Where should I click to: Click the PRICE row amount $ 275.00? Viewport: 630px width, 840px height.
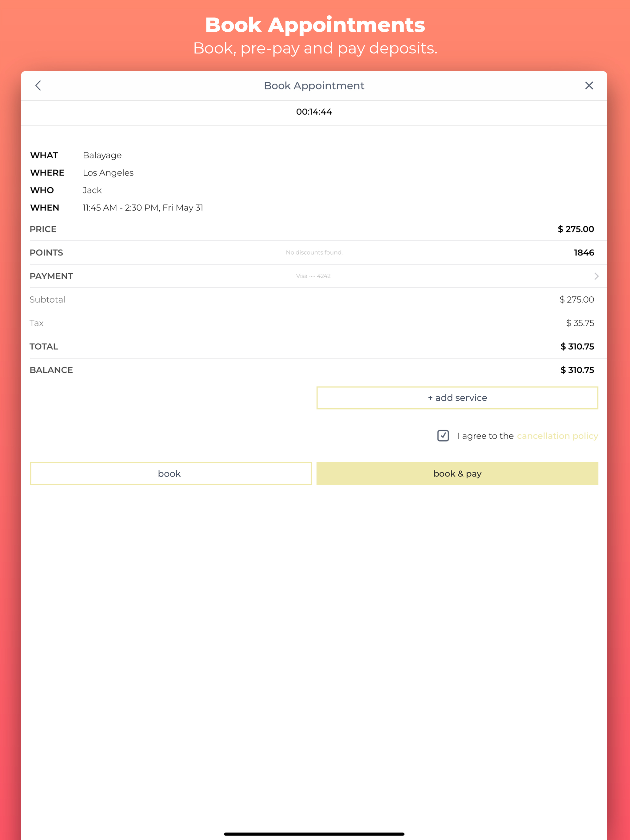tap(576, 229)
